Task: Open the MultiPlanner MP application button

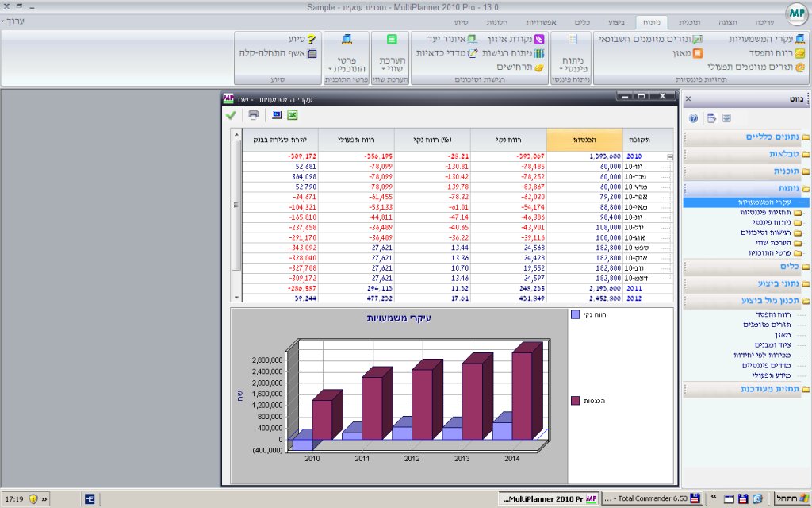Action: tap(795, 13)
